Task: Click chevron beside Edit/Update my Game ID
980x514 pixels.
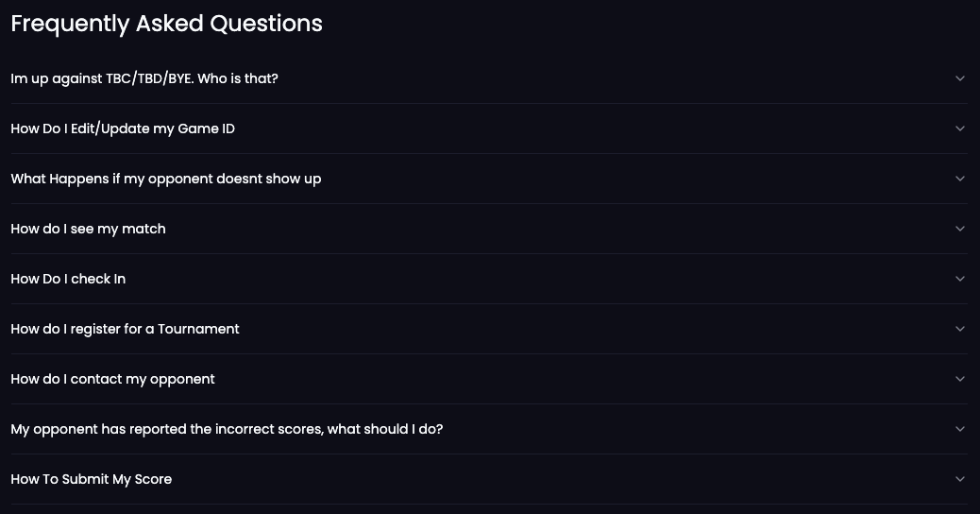Action: pos(960,128)
